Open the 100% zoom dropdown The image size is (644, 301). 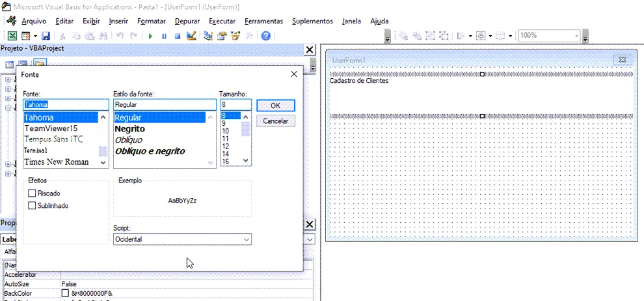click(x=550, y=36)
